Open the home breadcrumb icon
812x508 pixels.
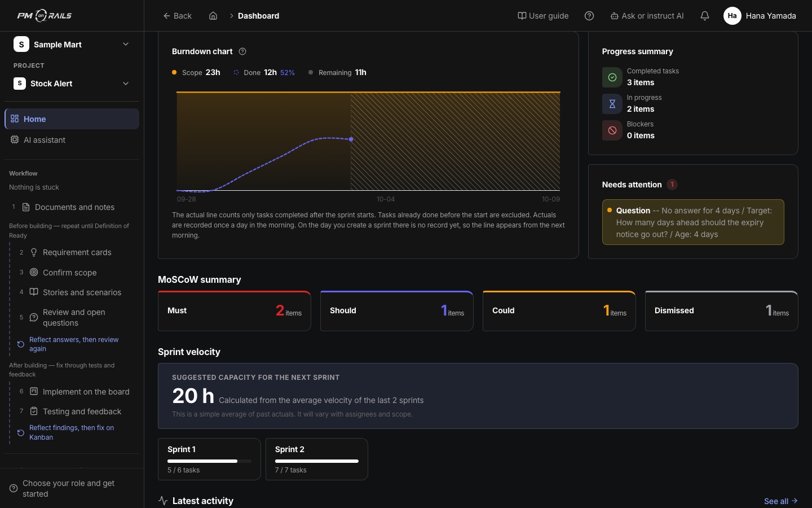click(213, 16)
